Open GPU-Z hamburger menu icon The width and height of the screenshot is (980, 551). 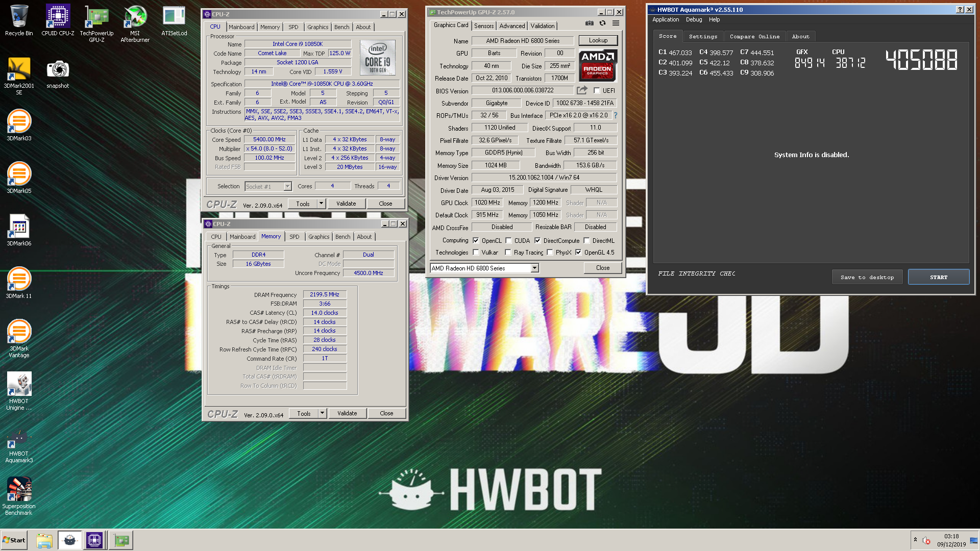[x=616, y=23]
